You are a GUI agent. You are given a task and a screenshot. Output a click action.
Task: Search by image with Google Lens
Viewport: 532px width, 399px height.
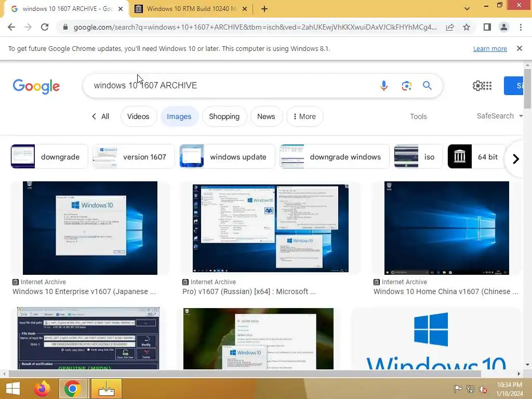pos(406,86)
